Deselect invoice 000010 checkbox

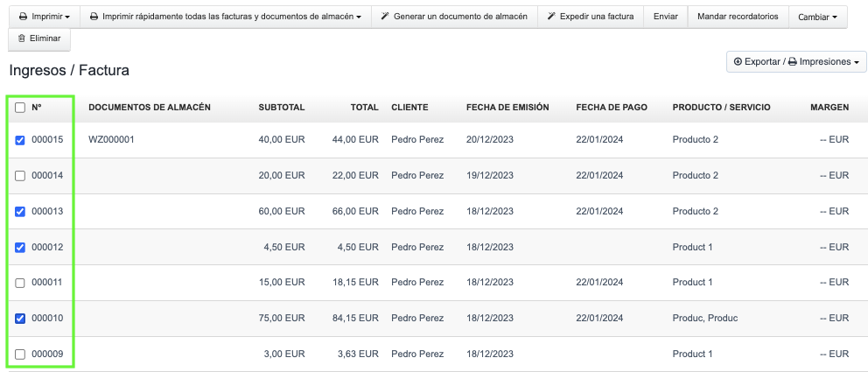click(20, 319)
